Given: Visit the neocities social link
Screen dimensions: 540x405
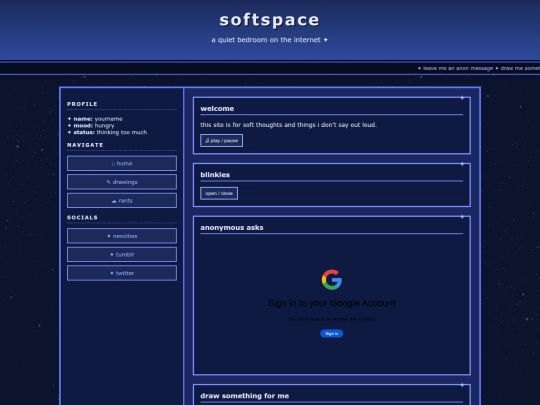Looking at the screenshot, I should 122,236.
